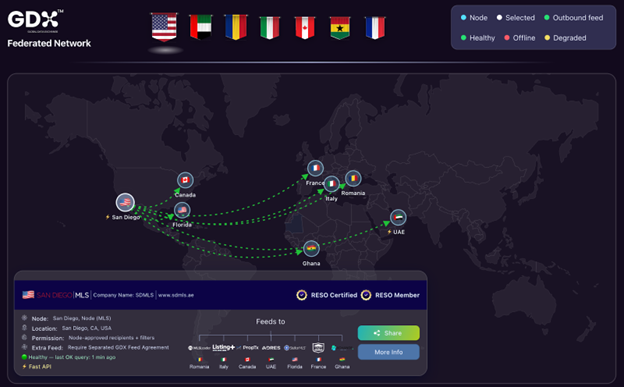Click 'Require Separated GDX Feed Agreement' text
Viewport: 624px width, 387px height.
point(118,347)
